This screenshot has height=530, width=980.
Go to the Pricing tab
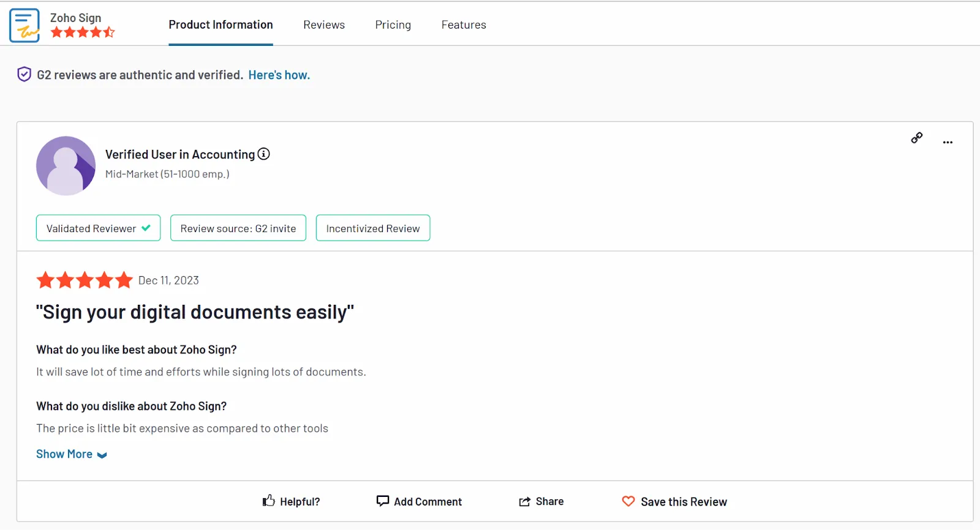tap(393, 24)
